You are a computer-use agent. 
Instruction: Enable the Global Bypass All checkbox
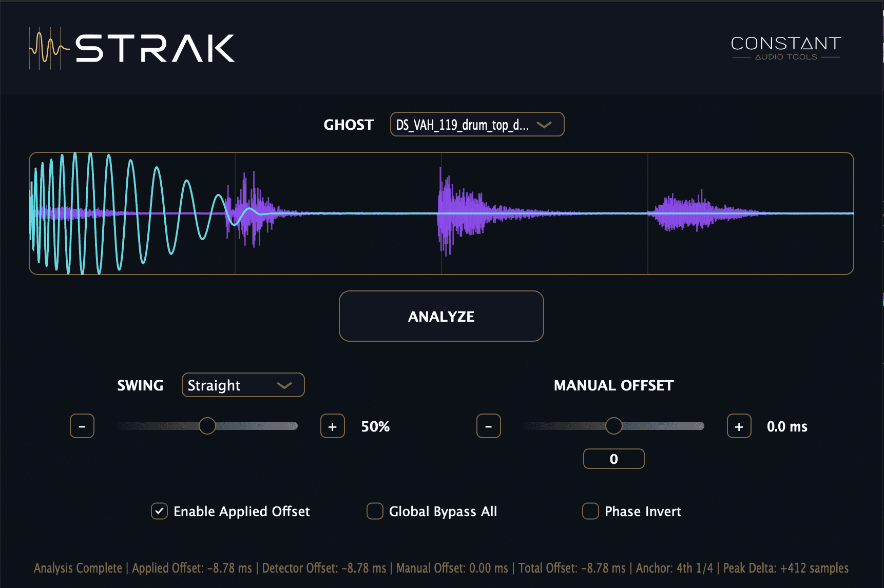coord(375,511)
